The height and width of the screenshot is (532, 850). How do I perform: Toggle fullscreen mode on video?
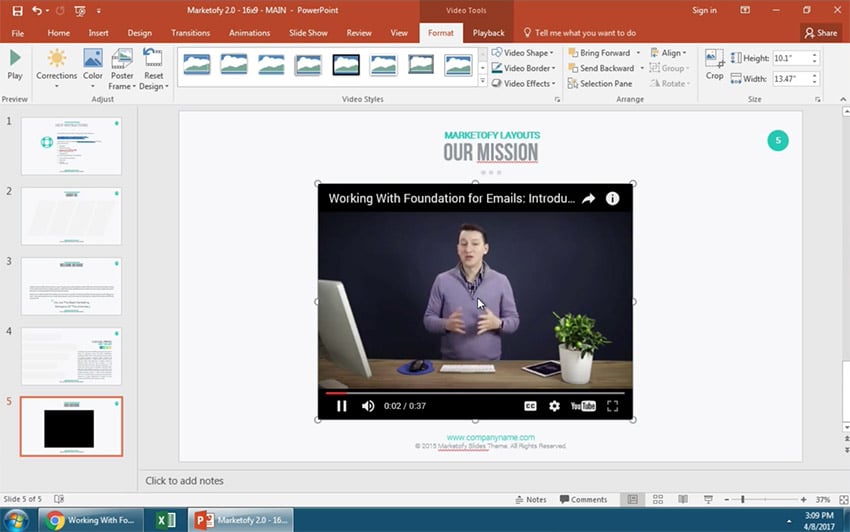coord(613,406)
